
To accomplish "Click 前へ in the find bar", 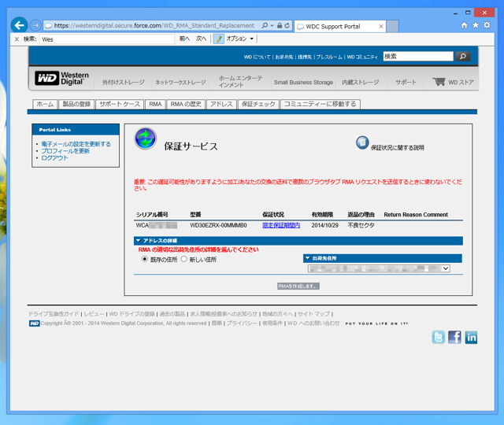I will 184,39.
